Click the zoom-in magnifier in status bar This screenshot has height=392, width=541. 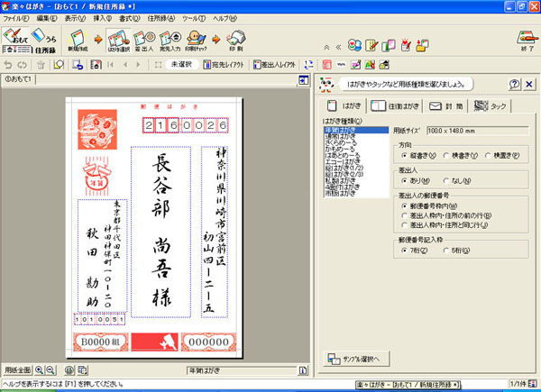pos(40,370)
